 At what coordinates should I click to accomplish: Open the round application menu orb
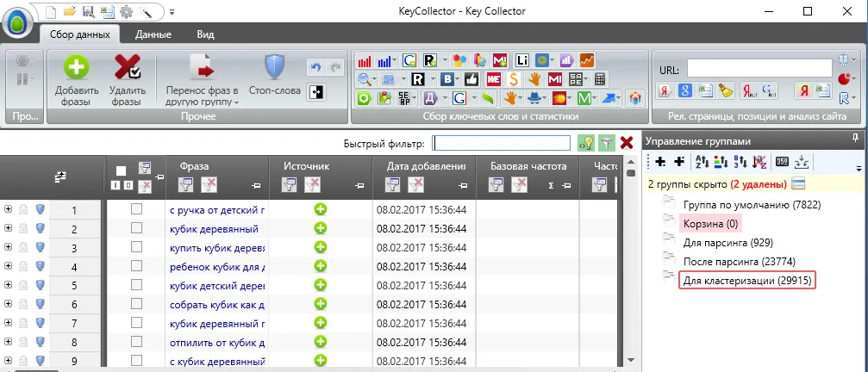(18, 24)
